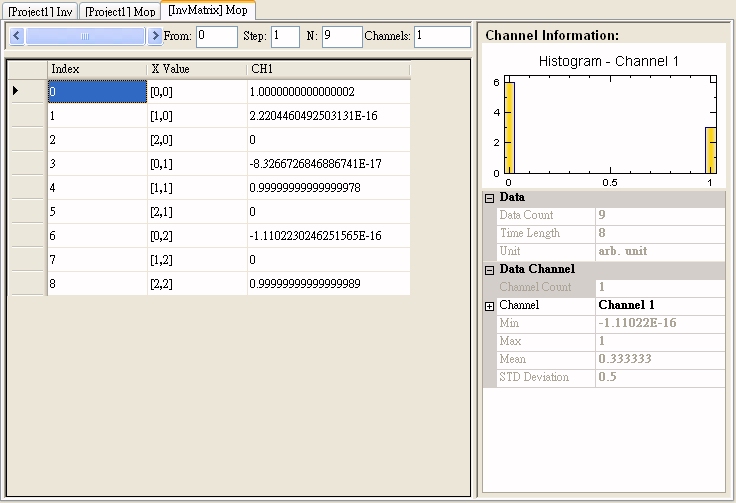Switch to the [Project1] Inv tab
736x503 pixels.
[x=40, y=10]
